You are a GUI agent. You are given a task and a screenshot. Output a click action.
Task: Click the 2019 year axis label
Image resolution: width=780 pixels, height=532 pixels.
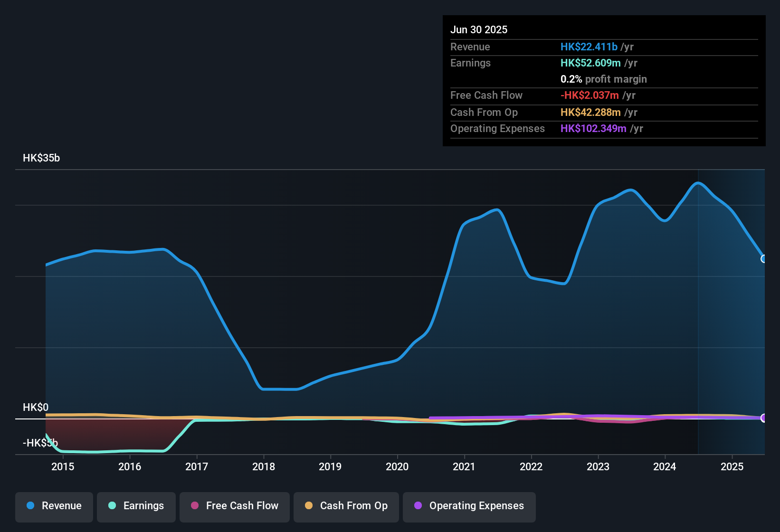(330, 466)
